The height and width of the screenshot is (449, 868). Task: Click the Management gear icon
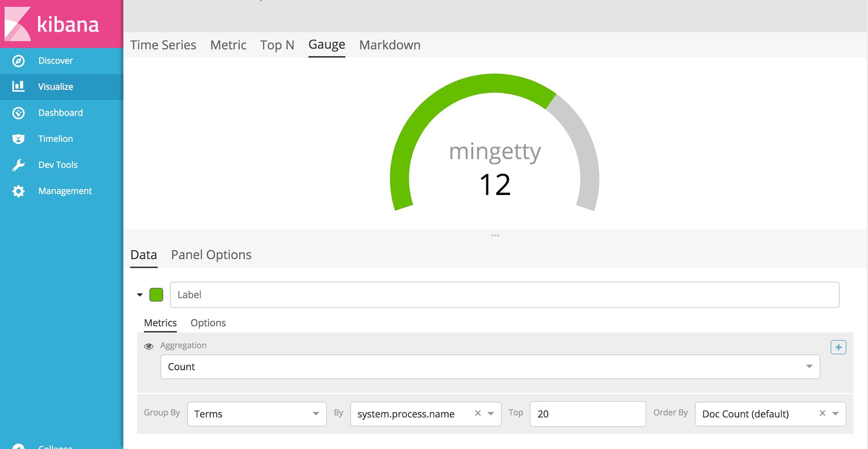(18, 191)
